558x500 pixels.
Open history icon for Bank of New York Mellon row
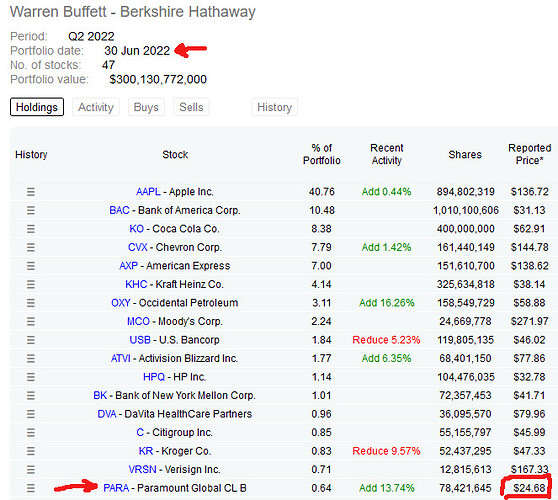[x=31, y=395]
